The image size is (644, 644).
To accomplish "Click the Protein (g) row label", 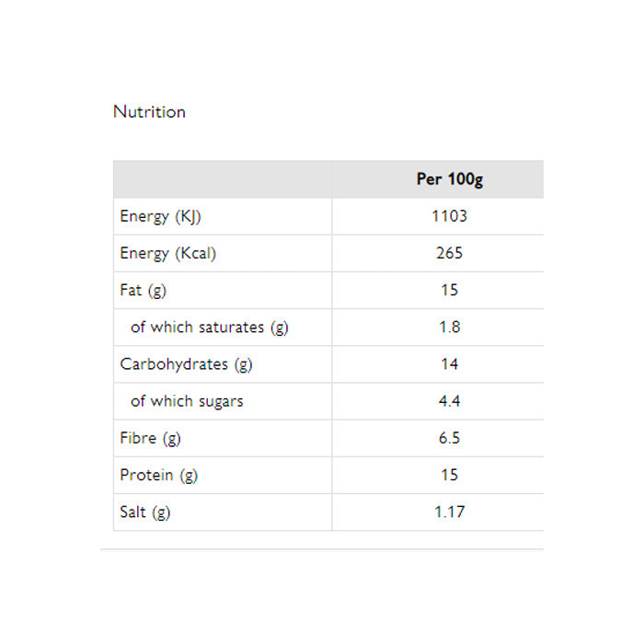I will [x=158, y=475].
